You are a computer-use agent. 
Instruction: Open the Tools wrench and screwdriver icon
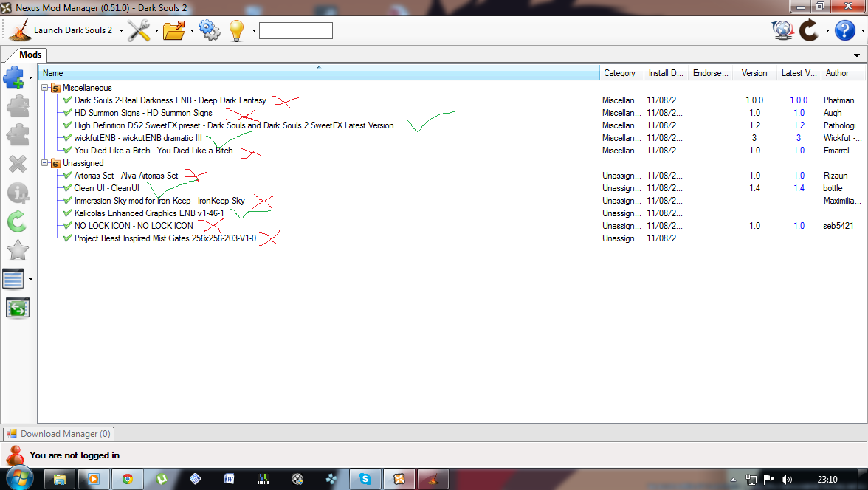(139, 30)
